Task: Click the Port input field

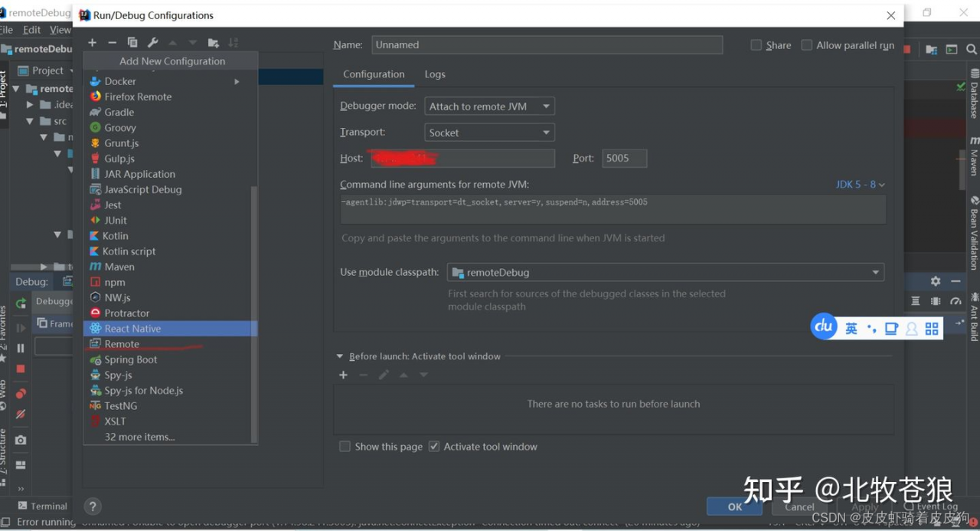Action: (x=624, y=159)
